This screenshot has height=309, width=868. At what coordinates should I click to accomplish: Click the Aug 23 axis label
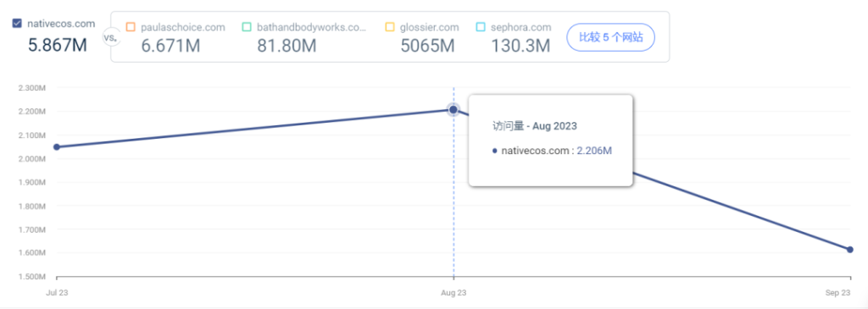point(453,292)
